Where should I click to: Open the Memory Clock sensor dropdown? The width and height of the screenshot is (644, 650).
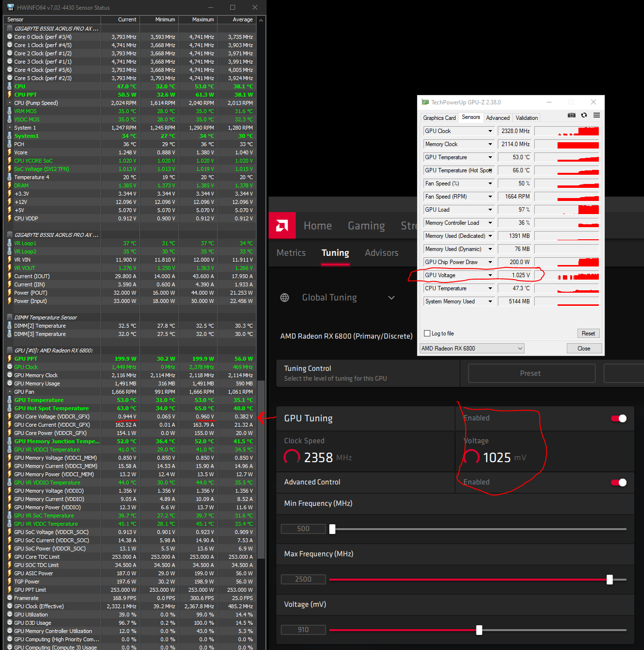click(x=491, y=144)
